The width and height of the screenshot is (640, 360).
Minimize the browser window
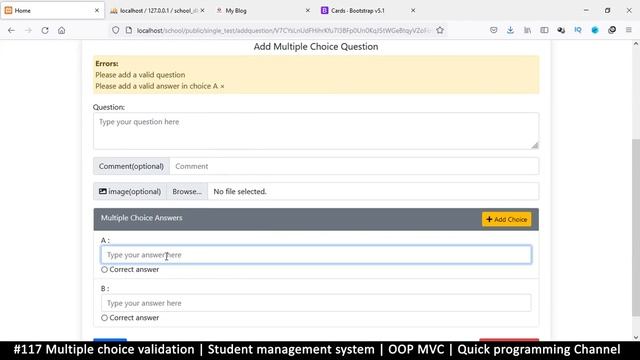point(586,11)
